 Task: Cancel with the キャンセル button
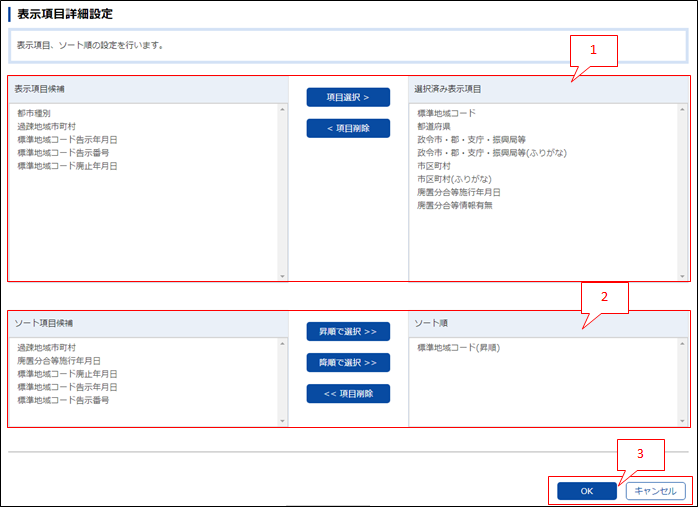[655, 491]
